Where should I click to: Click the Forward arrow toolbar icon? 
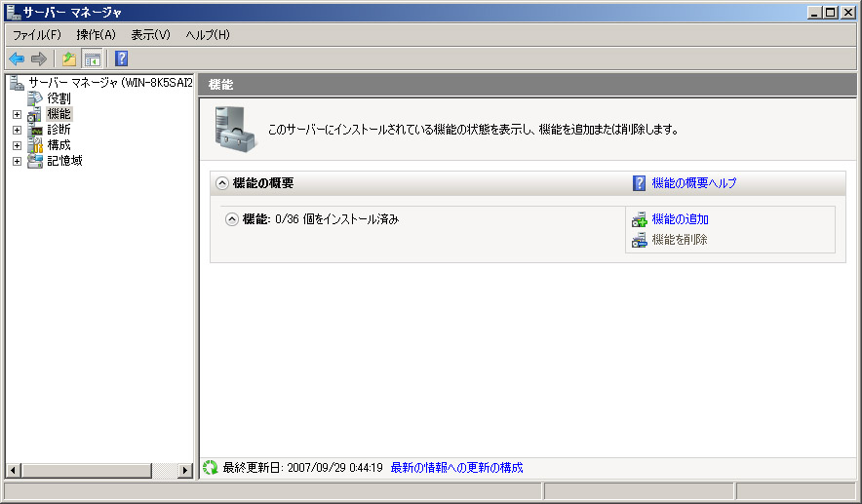point(39,58)
